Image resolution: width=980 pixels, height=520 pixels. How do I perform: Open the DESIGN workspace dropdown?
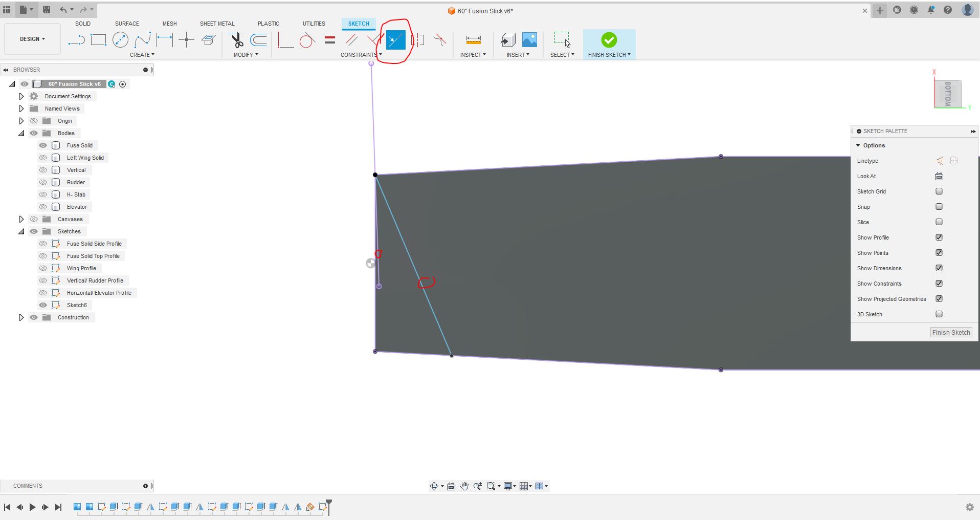32,39
